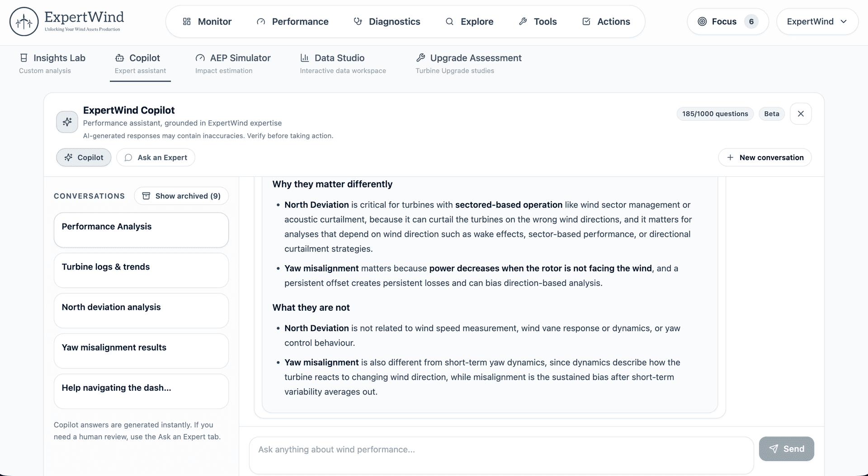Enable Copilot mode
Image resolution: width=868 pixels, height=476 pixels.
coord(83,157)
